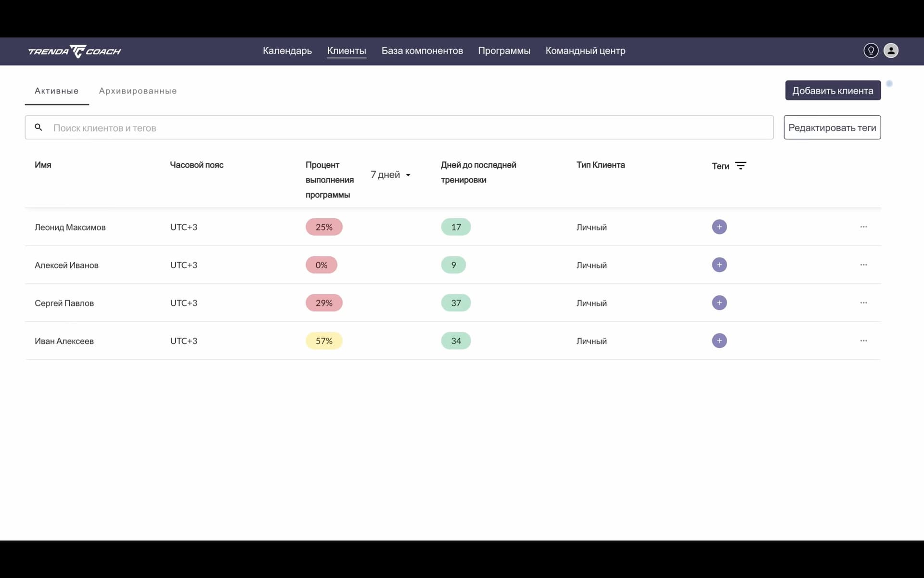Screen dimensions: 924x578
Task: Switch to Архивированные tab
Action: pyautogui.click(x=138, y=91)
